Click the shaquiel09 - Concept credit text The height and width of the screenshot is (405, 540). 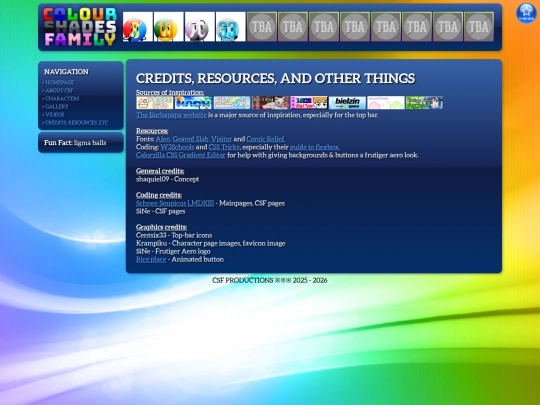pos(167,179)
